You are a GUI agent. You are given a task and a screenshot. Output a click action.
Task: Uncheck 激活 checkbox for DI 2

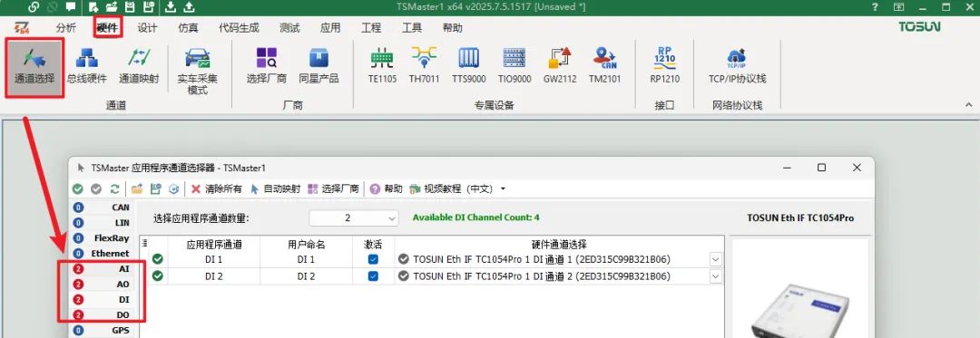click(373, 275)
